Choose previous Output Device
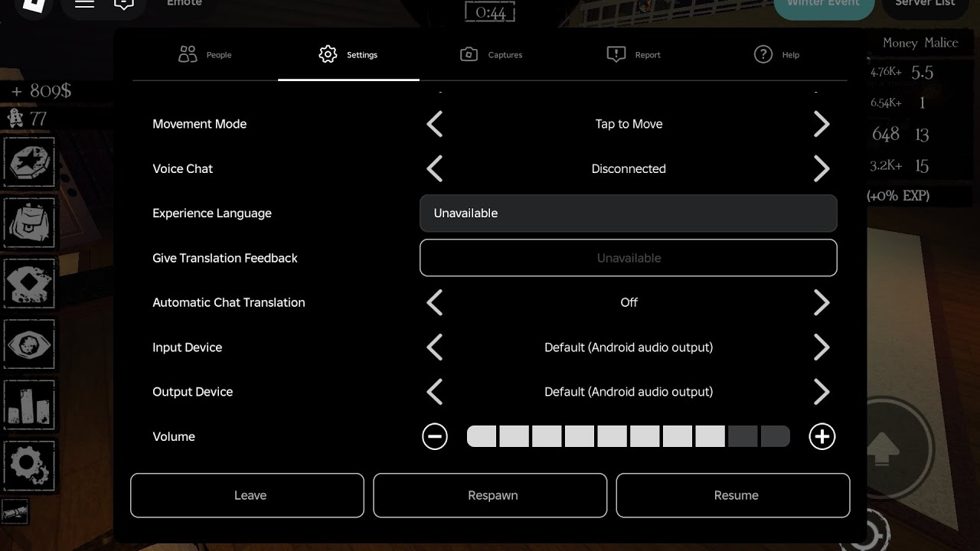Viewport: 980px width, 551px height. coord(434,392)
